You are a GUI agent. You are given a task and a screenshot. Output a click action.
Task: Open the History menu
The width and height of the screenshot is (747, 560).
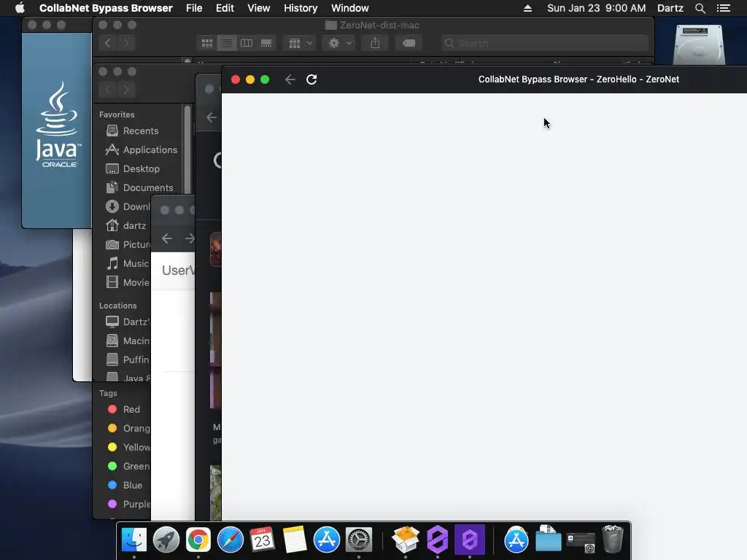point(301,8)
